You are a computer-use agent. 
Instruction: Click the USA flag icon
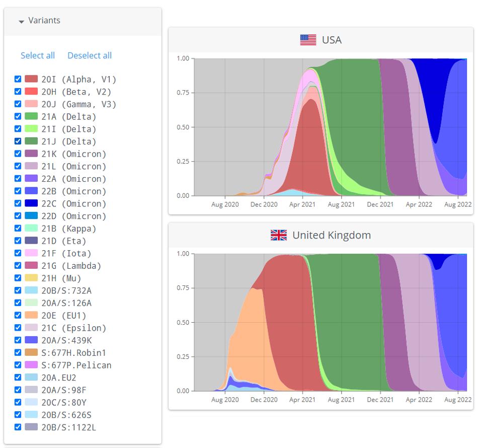coord(308,40)
